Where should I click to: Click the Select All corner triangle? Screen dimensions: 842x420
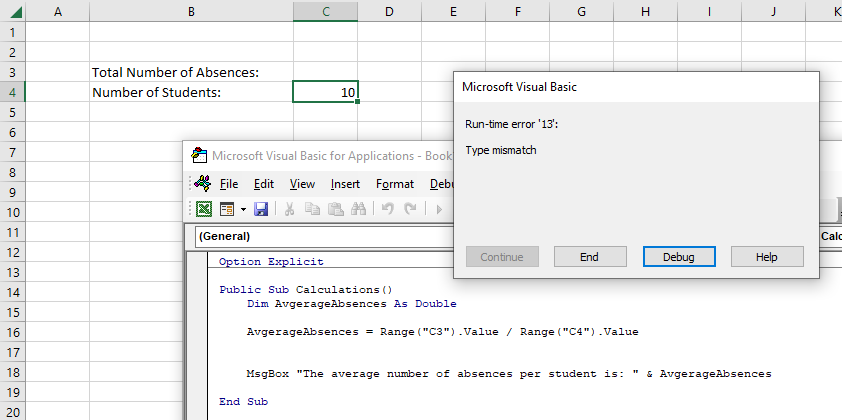click(17, 11)
